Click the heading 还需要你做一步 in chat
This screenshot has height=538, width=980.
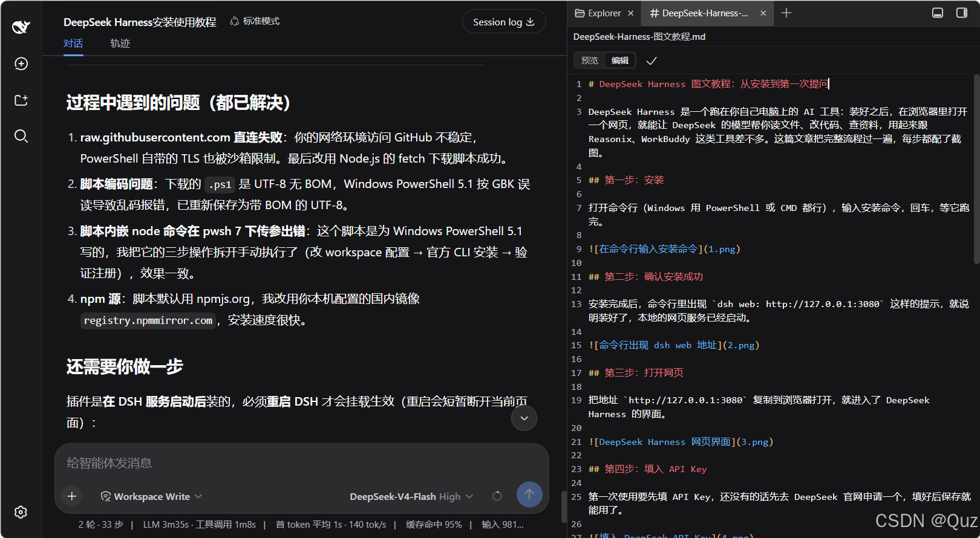(125, 366)
